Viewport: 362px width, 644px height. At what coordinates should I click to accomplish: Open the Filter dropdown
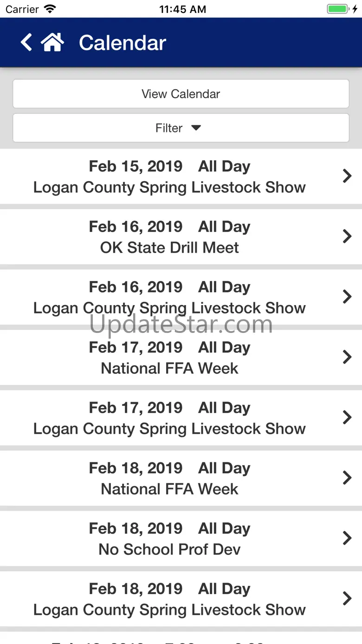pos(181,128)
